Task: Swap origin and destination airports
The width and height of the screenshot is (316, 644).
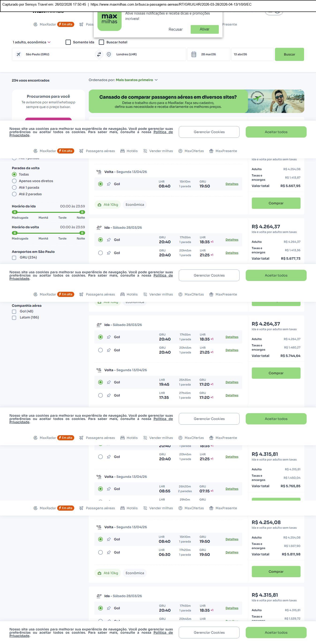Action: coord(99,54)
